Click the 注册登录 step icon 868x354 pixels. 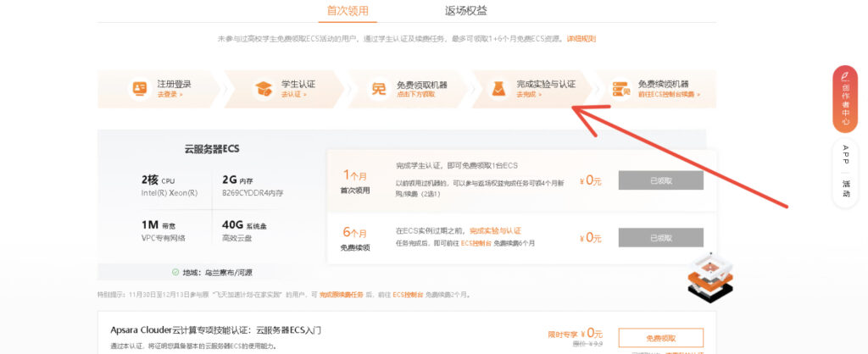[140, 88]
